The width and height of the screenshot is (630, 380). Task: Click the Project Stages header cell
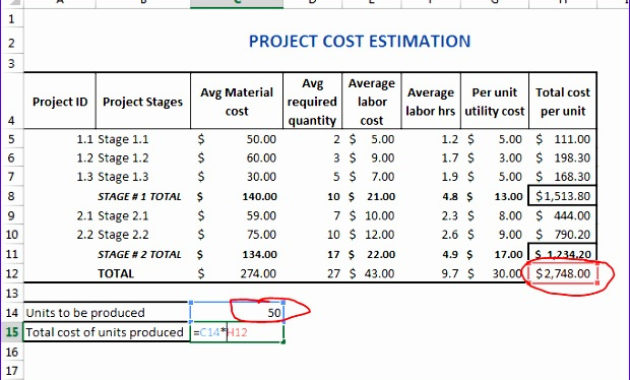click(143, 101)
